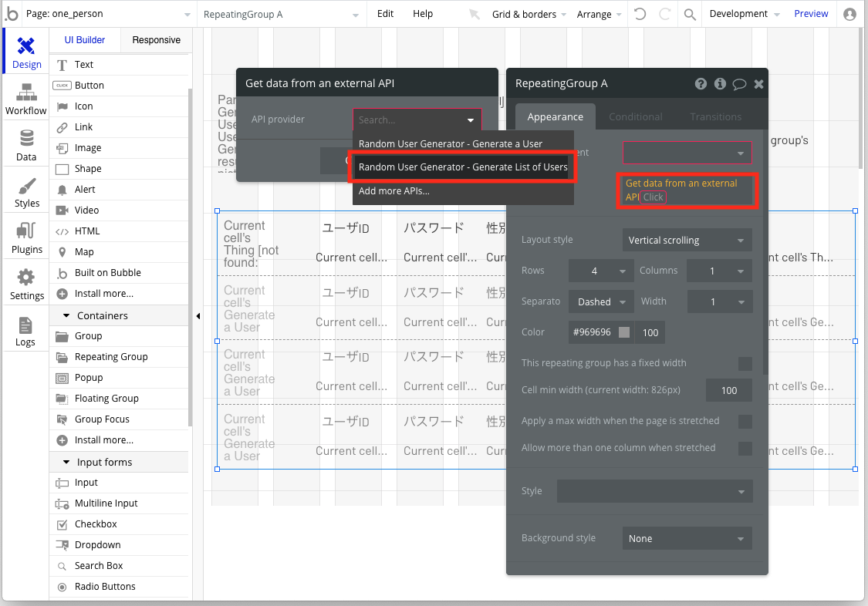
Task: Click the undo arrow icon
Action: click(x=640, y=14)
